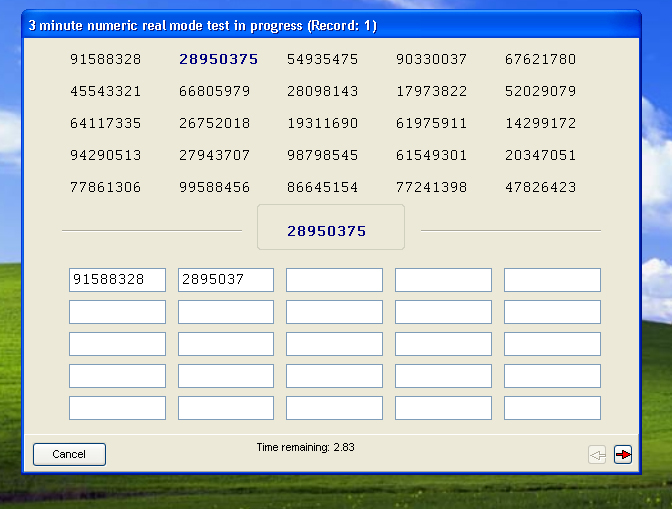Click the number 27943707

click(215, 155)
